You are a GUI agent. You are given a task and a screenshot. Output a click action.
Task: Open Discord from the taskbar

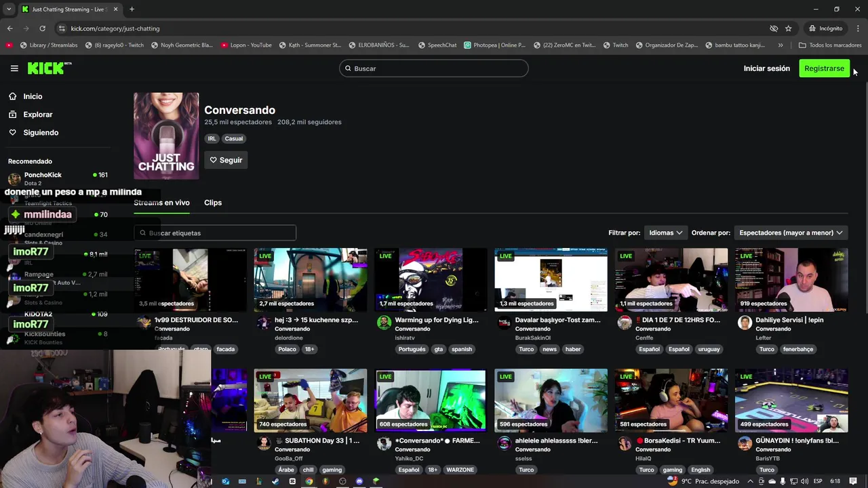point(359,481)
